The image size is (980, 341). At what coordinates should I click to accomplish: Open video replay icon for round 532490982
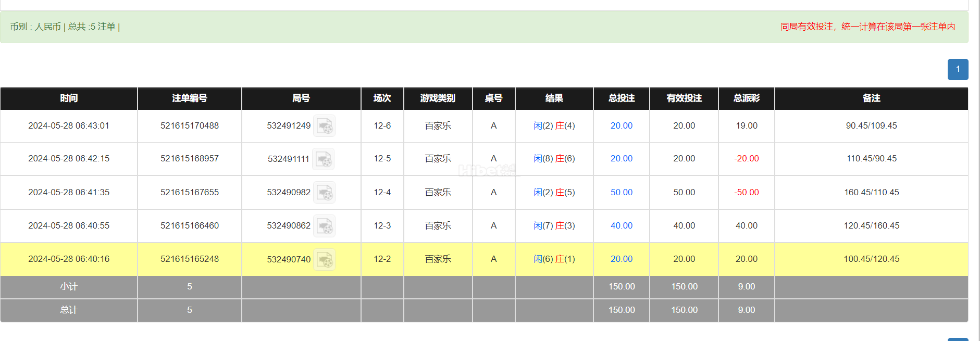click(324, 193)
